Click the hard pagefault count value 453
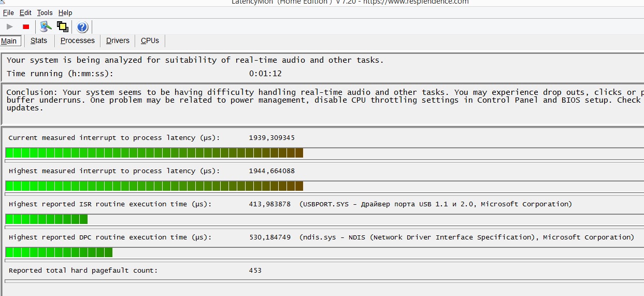The width and height of the screenshot is (644, 296). pyautogui.click(x=255, y=270)
